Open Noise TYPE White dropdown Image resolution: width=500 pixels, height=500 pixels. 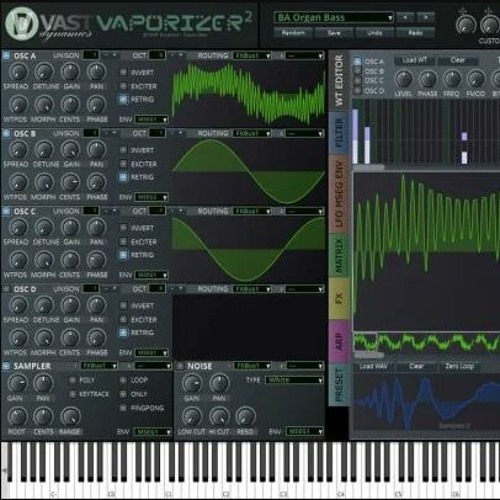[x=294, y=380]
